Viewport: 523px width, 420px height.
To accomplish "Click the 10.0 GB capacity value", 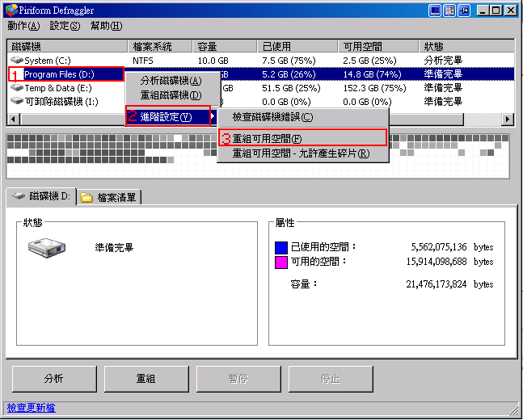I will click(x=213, y=61).
